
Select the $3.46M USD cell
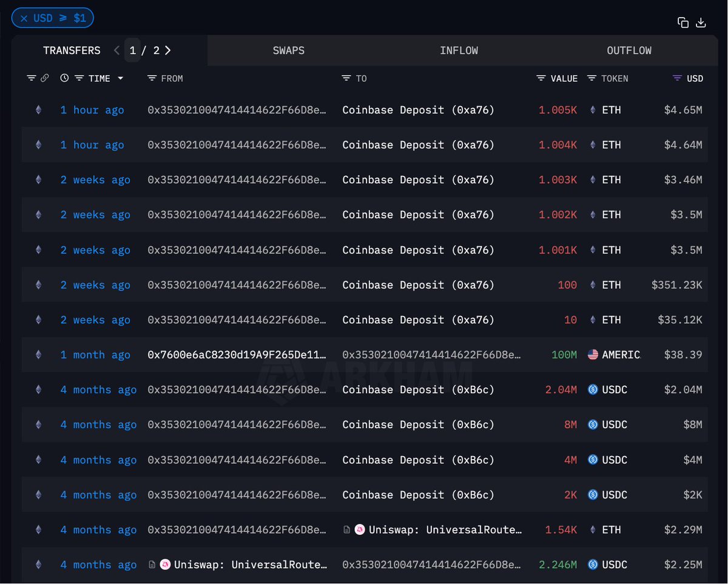(683, 180)
